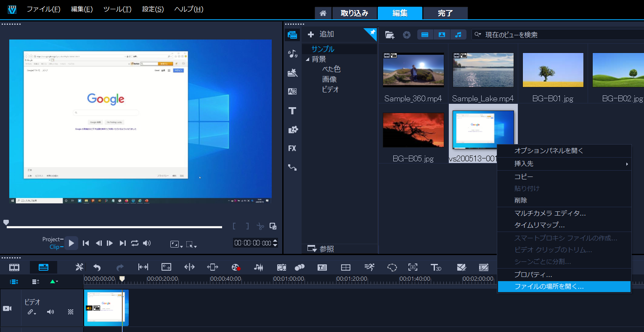The image size is (644, 332).
Task: Switch to the 取り込み tab
Action: pyautogui.click(x=354, y=13)
